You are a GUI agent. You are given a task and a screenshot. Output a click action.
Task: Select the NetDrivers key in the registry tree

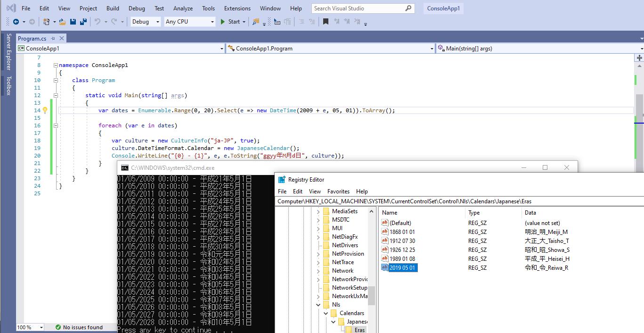click(x=345, y=245)
